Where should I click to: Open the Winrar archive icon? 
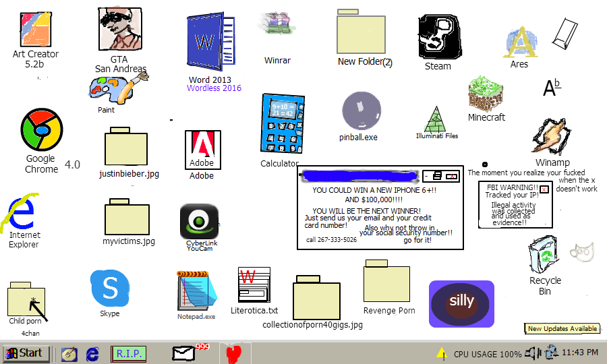tap(277, 27)
